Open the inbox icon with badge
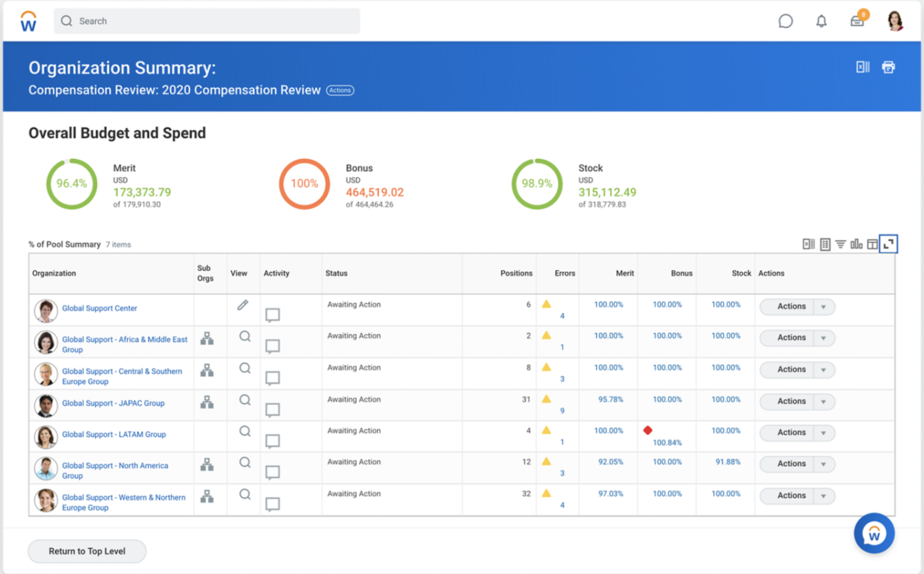The height and width of the screenshot is (574, 924). (857, 21)
